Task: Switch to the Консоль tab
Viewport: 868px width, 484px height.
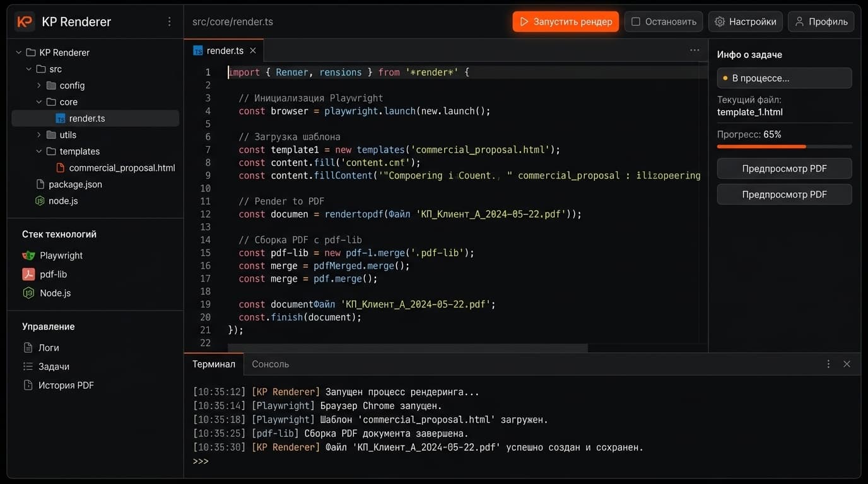Action: (270, 364)
